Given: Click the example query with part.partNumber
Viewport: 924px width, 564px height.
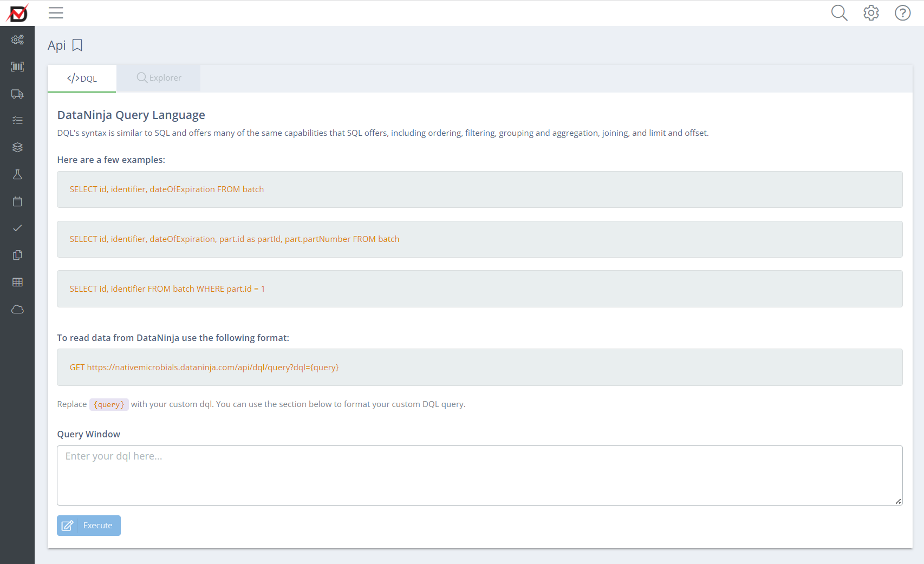Looking at the screenshot, I should pyautogui.click(x=235, y=239).
